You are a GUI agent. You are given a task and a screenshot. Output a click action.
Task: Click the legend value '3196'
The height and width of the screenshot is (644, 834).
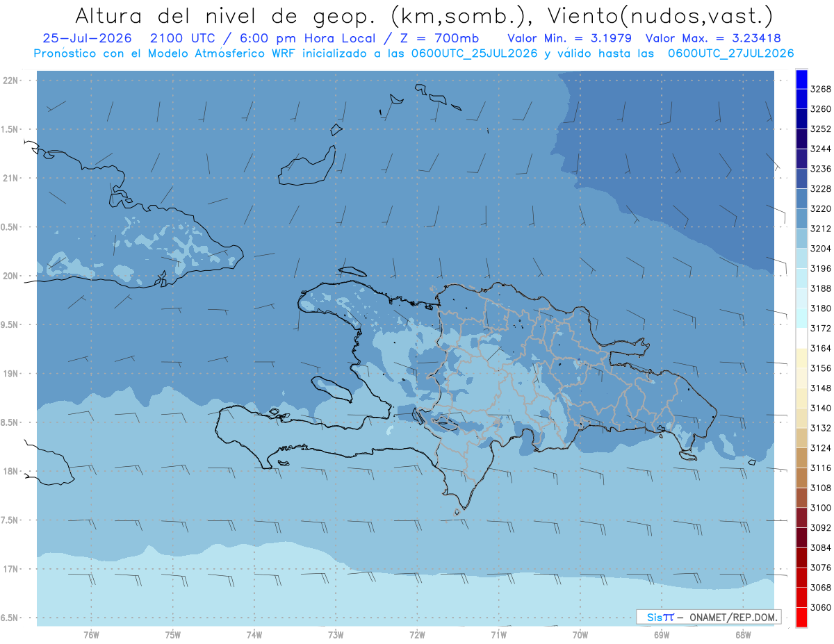coord(821,268)
